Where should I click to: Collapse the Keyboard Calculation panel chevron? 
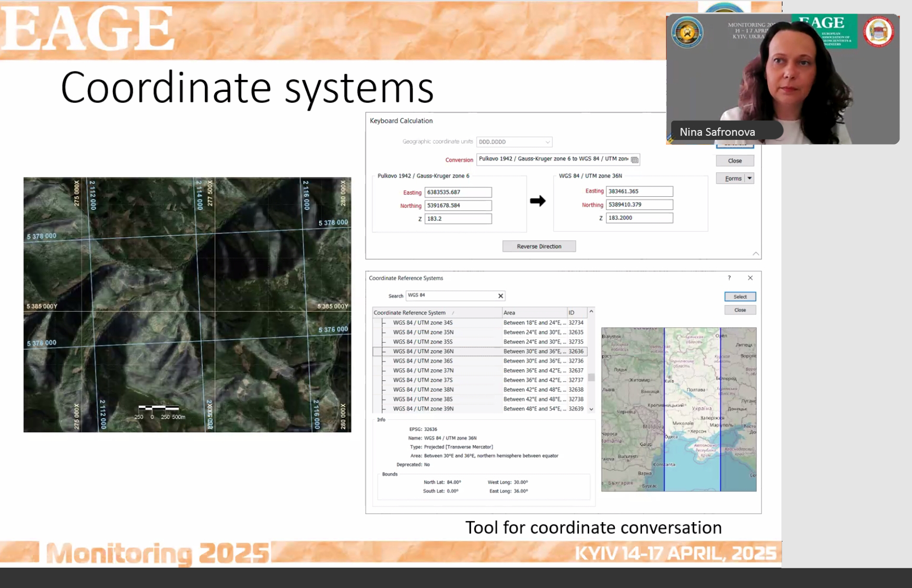pos(755,254)
